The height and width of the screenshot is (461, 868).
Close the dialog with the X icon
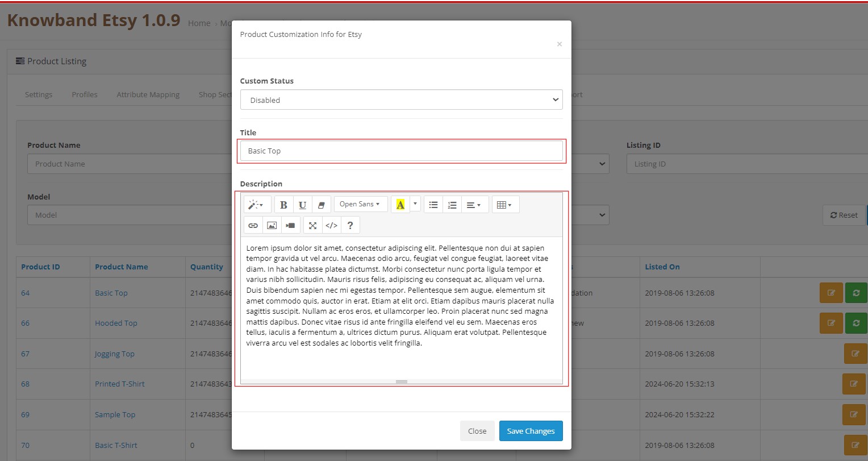(560, 44)
